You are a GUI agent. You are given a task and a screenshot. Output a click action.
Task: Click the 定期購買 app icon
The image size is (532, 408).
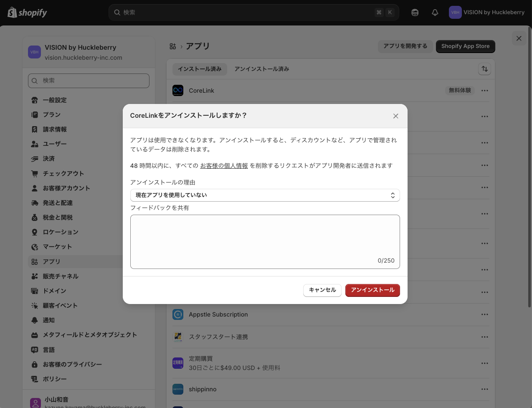click(178, 363)
